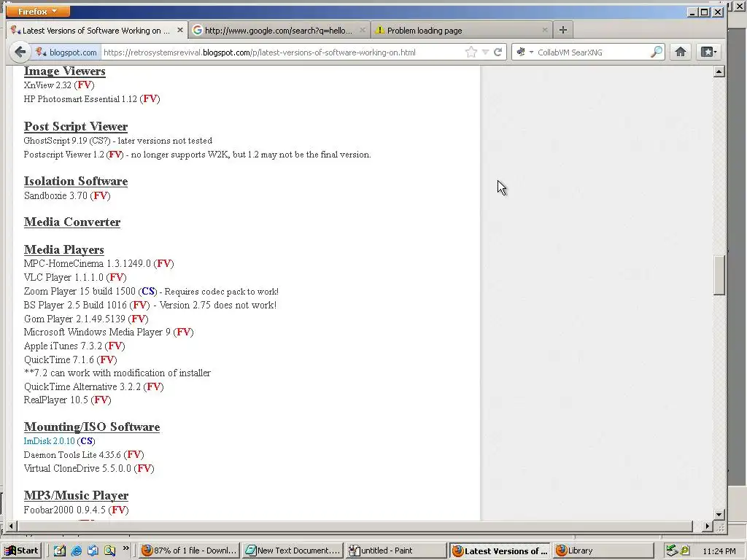Click the Sandboxie 3.70 entry

point(67,195)
